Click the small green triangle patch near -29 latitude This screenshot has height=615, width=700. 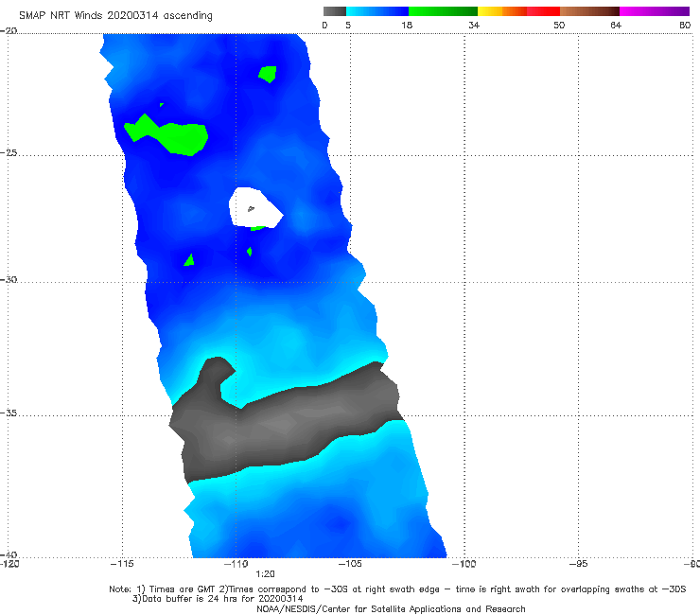[189, 260]
